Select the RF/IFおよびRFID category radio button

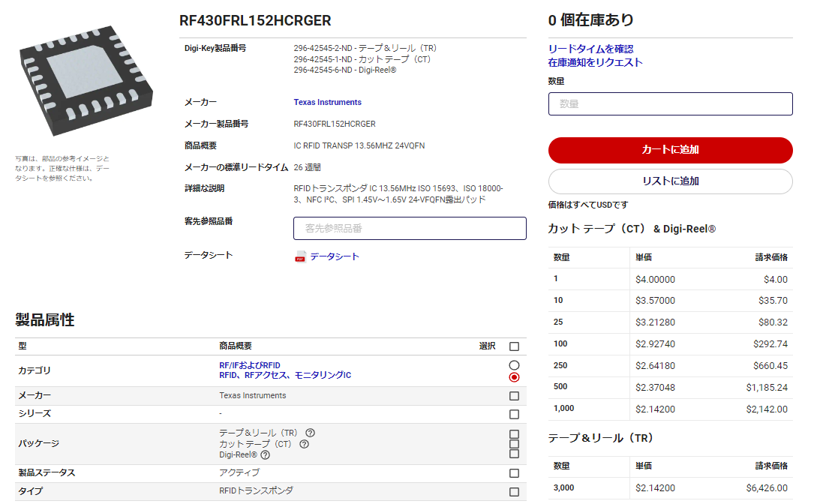click(514, 365)
